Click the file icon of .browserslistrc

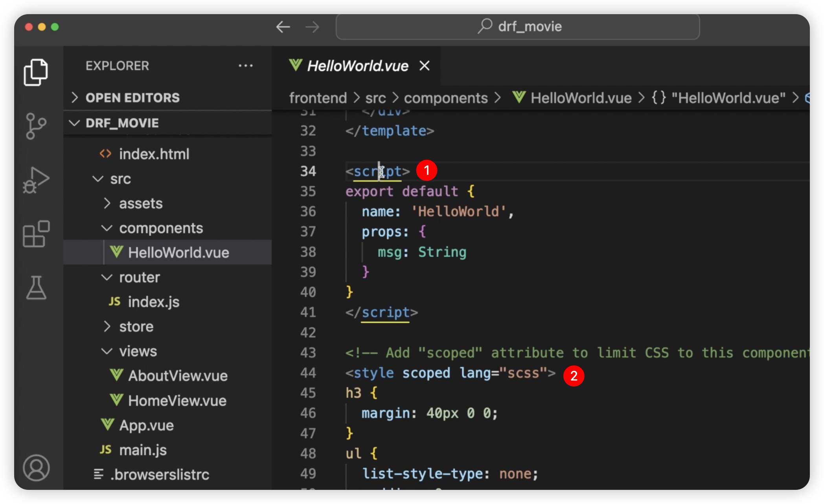[98, 475]
